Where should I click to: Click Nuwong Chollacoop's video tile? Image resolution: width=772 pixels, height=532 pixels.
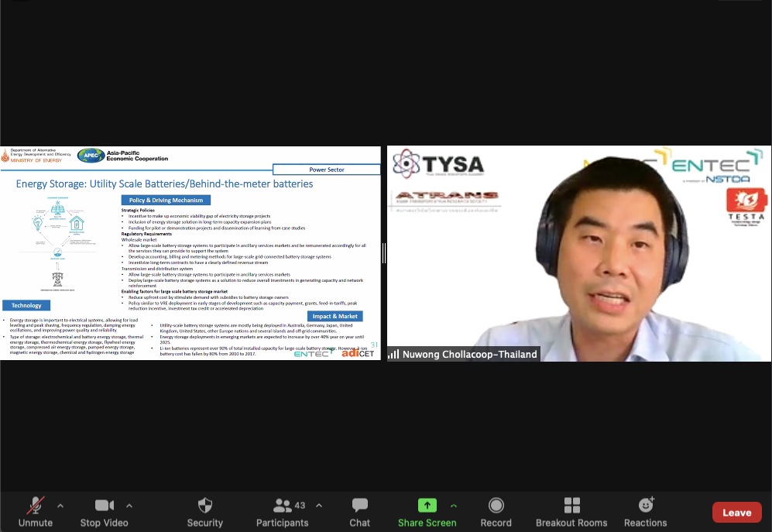tap(579, 253)
